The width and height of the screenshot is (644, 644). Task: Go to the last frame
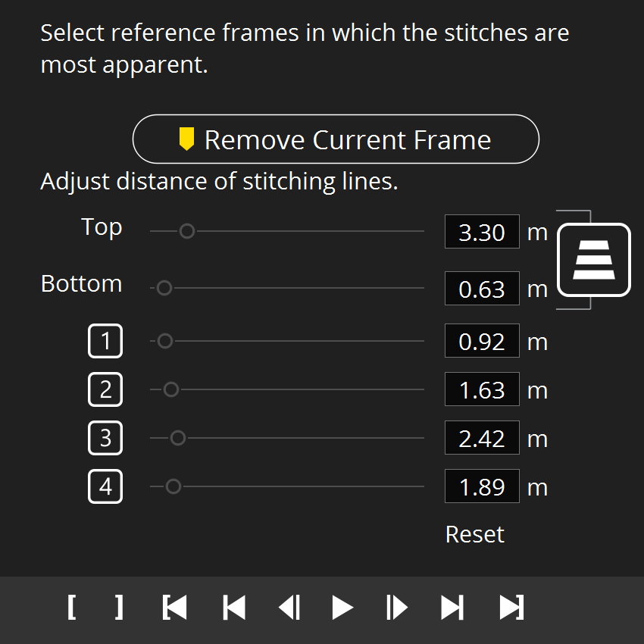click(452, 608)
